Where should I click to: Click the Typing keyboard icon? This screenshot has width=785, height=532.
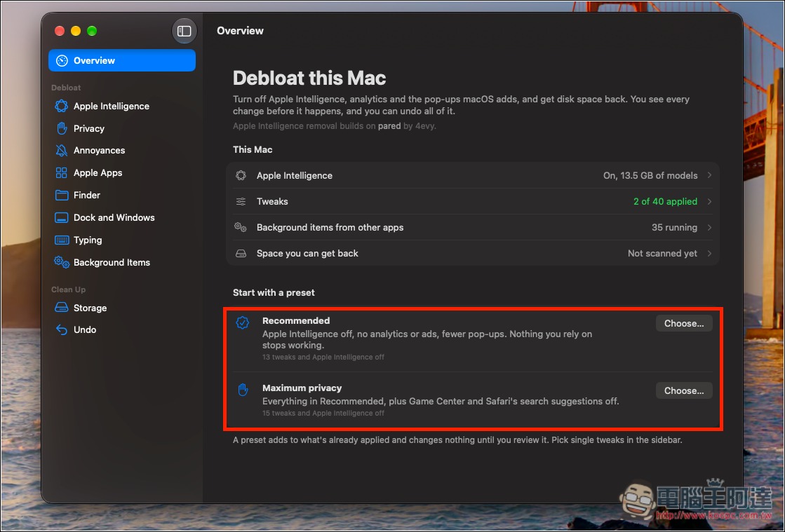coord(62,240)
